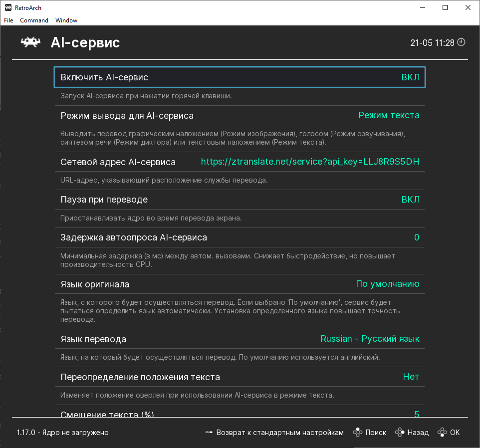480x448 pixels.
Task: Edit the ztranslate.net service URL
Action: pyautogui.click(x=310, y=162)
